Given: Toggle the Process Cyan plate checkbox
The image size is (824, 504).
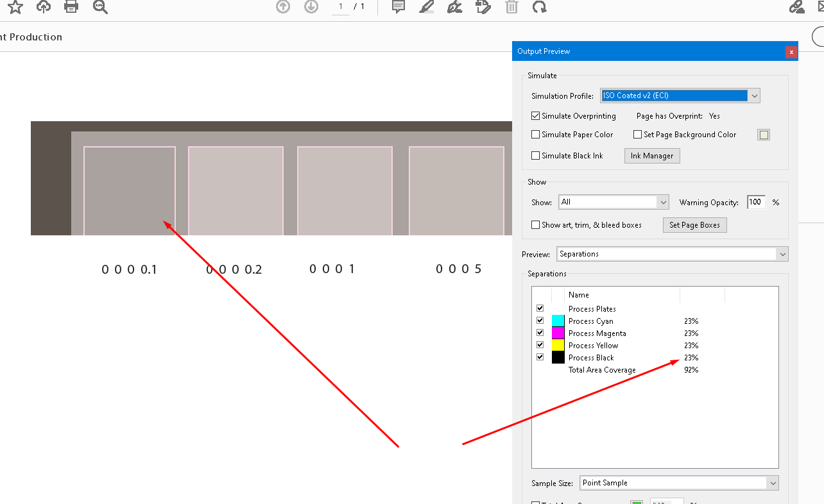Looking at the screenshot, I should (540, 321).
